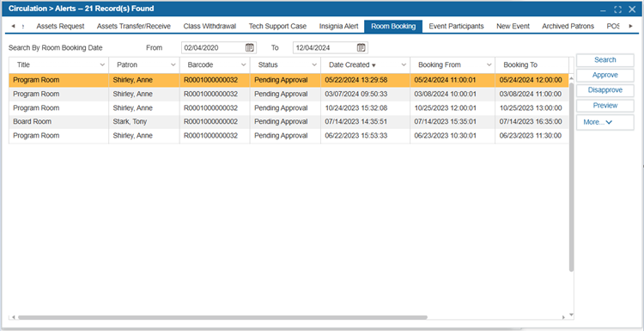Open the Title column filter dropdown

(102, 65)
